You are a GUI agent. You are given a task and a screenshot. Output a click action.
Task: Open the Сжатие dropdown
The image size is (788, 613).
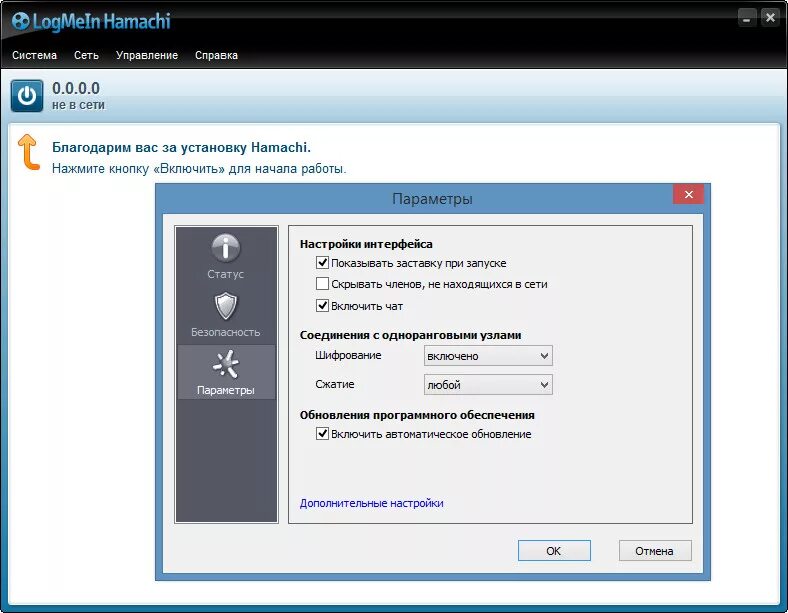click(488, 385)
